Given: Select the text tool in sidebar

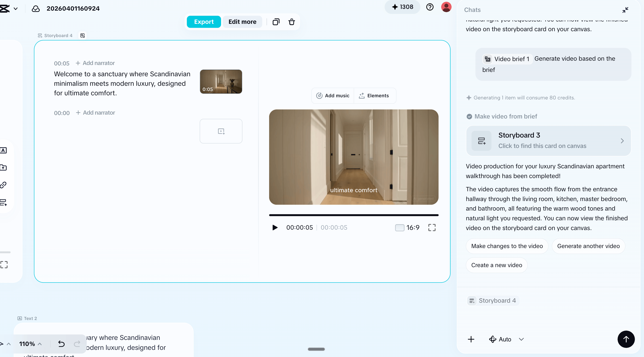Looking at the screenshot, I should pyautogui.click(x=3, y=150).
